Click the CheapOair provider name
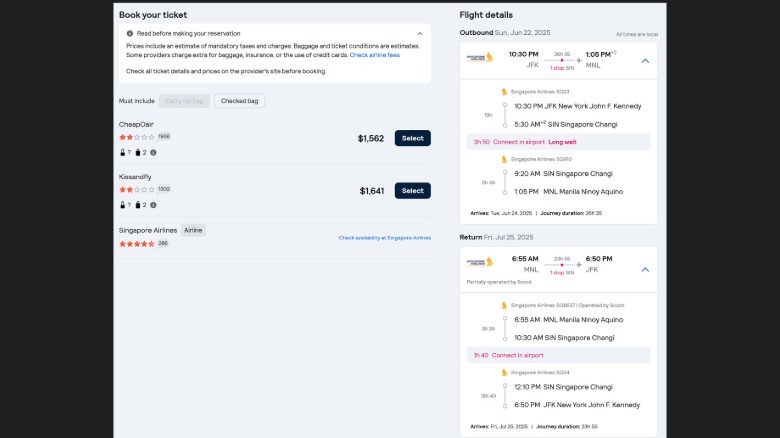Viewport: 780px width, 438px height. coord(136,124)
